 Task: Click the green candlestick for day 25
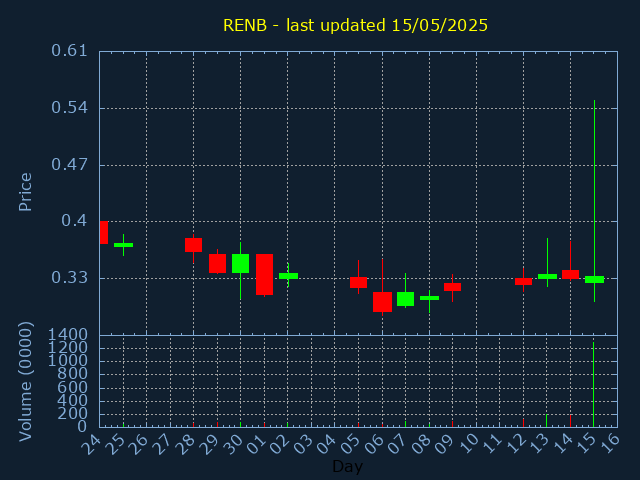click(x=123, y=245)
